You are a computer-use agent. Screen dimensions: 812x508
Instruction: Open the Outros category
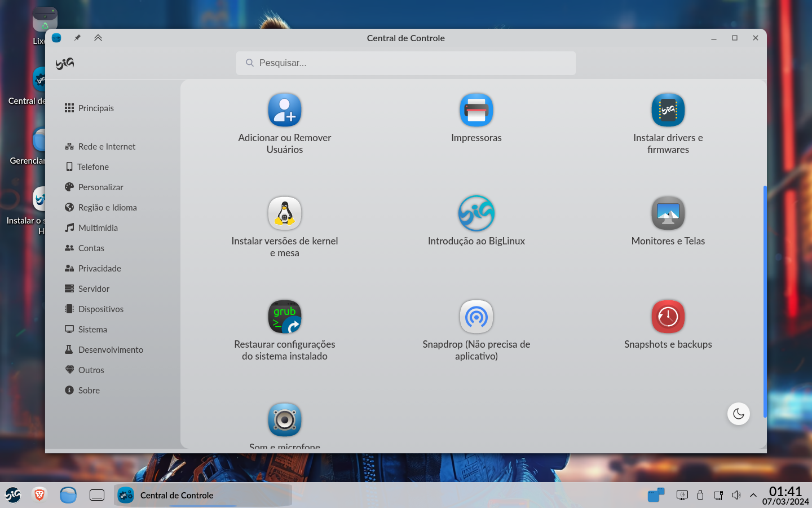[85, 370]
